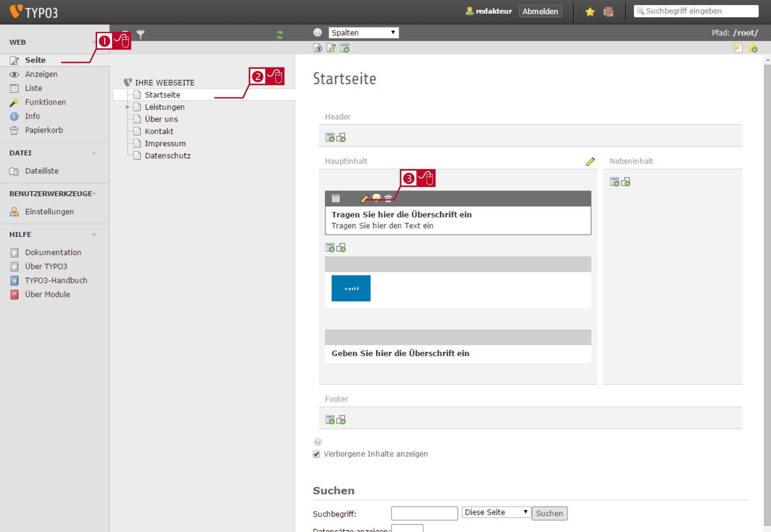Click the Suchen button
The width and height of the screenshot is (771, 532).
click(x=549, y=513)
